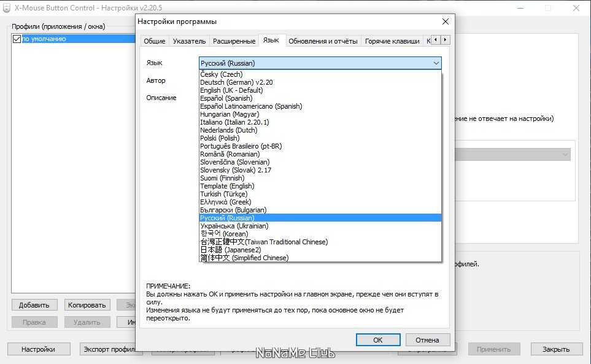
Task: Go to the Горячие клавиши tab
Action: coord(392,41)
